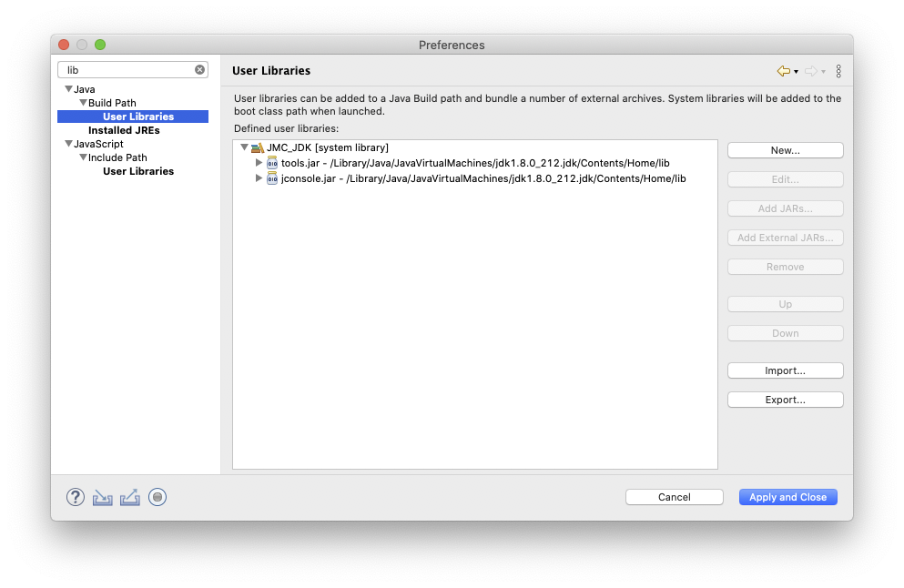Viewport: 904px width, 588px height.
Task: Select User Libraries under Include Path
Action: coord(138,171)
